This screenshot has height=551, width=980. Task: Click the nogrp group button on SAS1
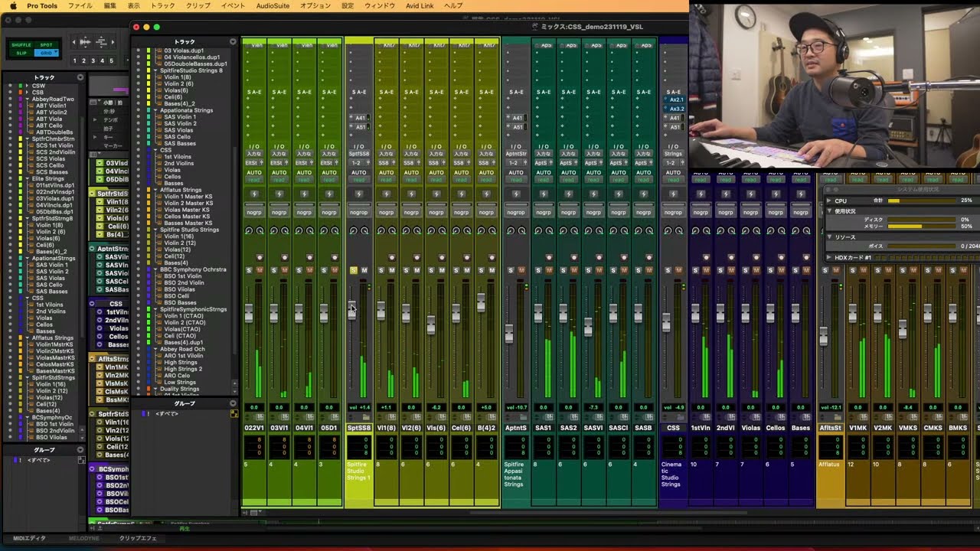(543, 212)
